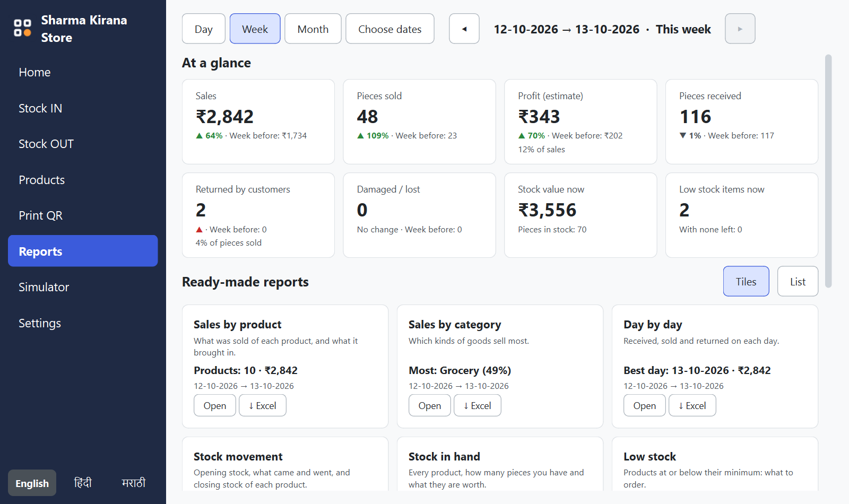Image resolution: width=849 pixels, height=504 pixels.
Task: Switch to Day view
Action: (x=204, y=29)
